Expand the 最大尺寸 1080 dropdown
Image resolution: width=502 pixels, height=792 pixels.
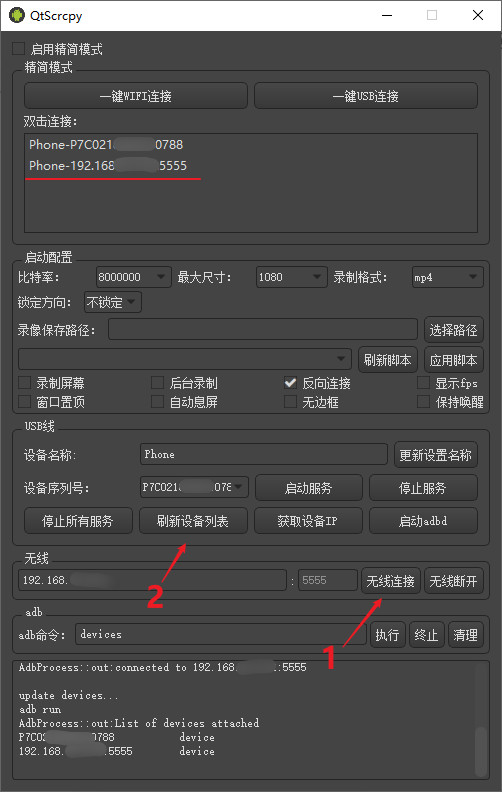tap(291, 277)
